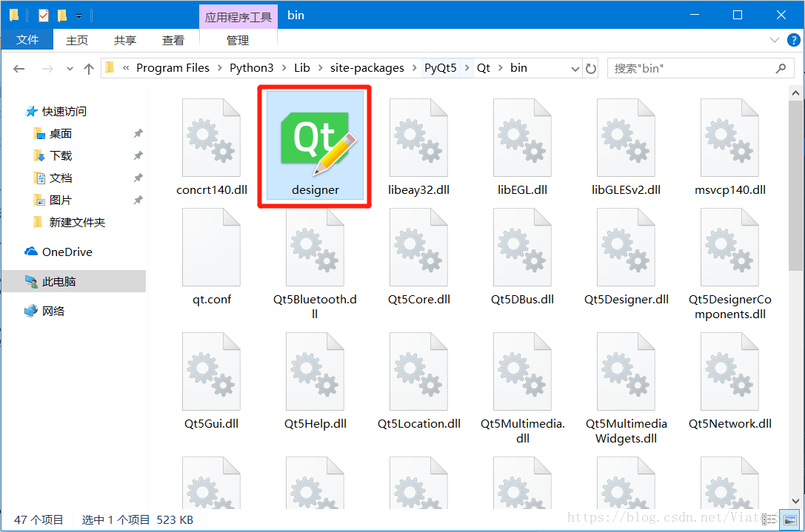Select the Qt5Gui.dll file

(x=212, y=380)
